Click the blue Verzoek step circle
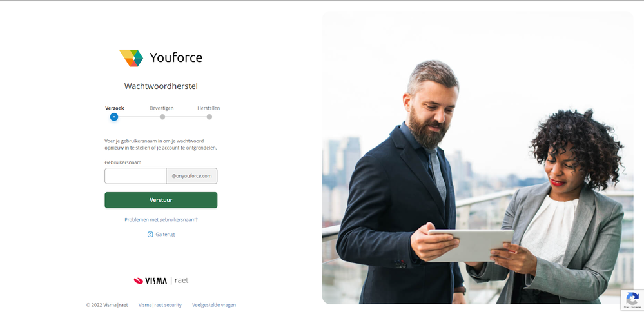Viewport: 644px width, 314px height. click(x=114, y=117)
